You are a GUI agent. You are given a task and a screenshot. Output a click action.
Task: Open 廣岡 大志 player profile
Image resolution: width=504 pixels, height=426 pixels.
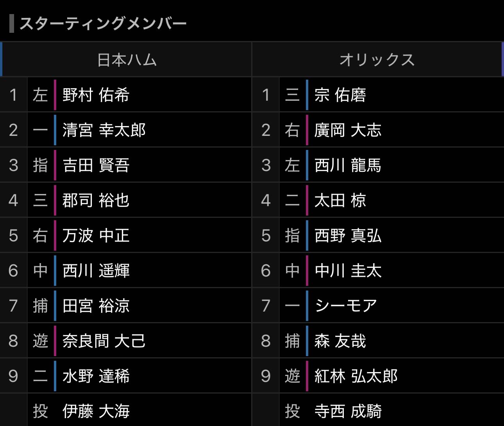348,130
